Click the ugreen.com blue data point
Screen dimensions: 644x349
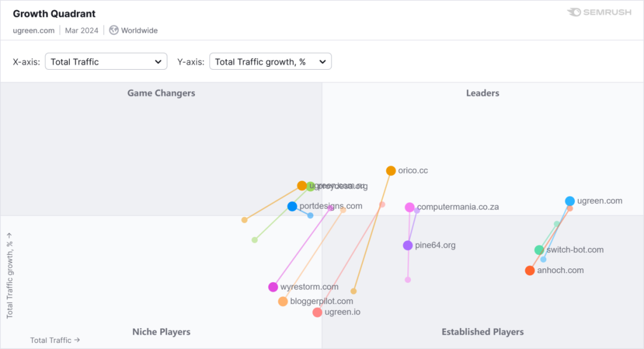(x=569, y=201)
